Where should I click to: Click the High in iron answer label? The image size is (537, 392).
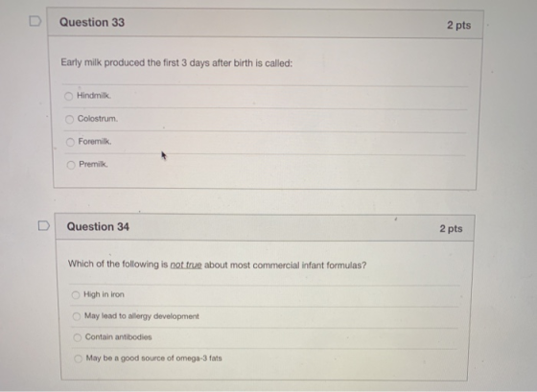105,294
